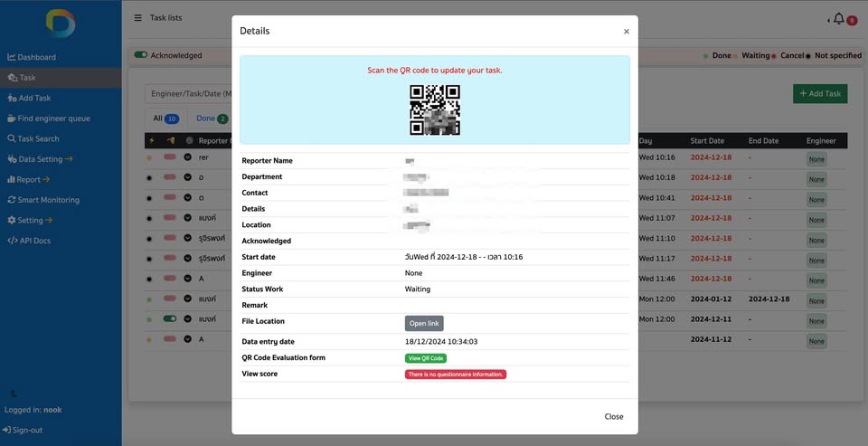
Task: Expand the Setting submenu
Action: pos(30,220)
